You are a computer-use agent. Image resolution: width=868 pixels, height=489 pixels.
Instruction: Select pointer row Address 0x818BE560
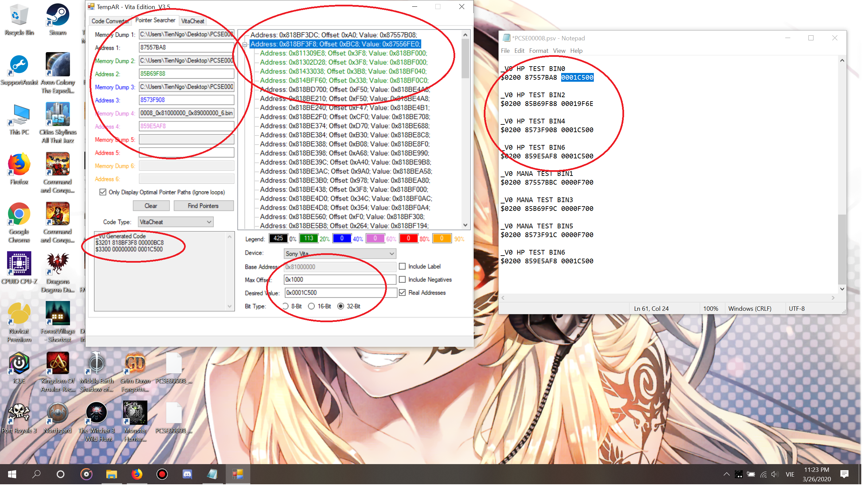pyautogui.click(x=342, y=217)
